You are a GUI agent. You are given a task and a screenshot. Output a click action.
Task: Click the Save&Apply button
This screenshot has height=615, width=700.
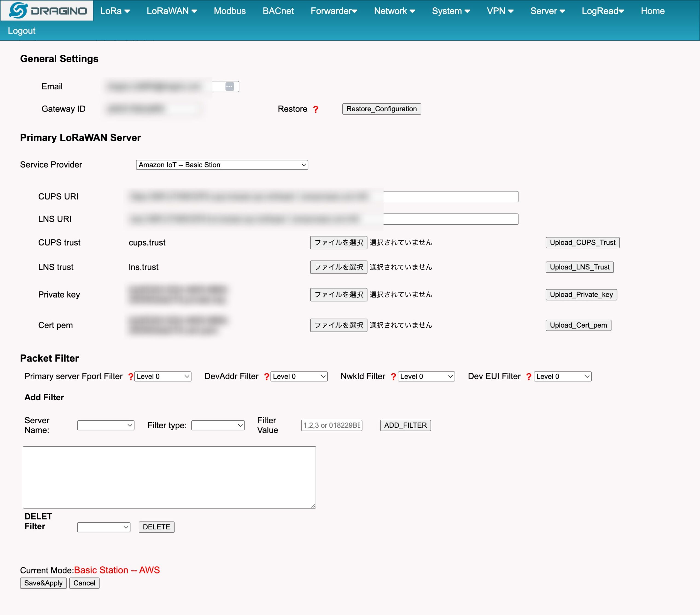43,583
